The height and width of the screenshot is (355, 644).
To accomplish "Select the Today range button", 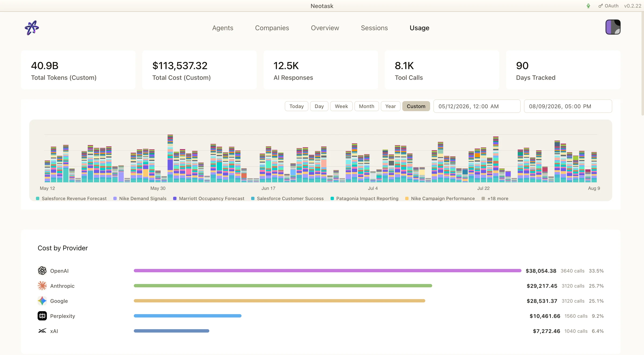I will [x=296, y=106].
